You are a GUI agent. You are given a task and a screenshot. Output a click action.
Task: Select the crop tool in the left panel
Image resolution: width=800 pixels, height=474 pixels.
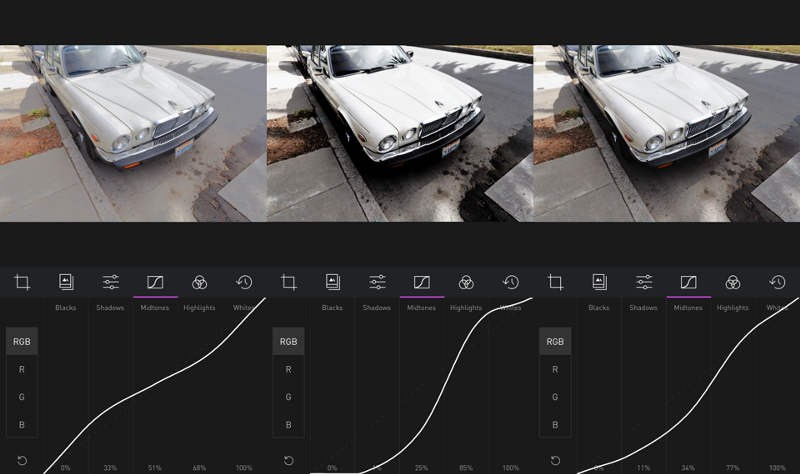[22, 283]
